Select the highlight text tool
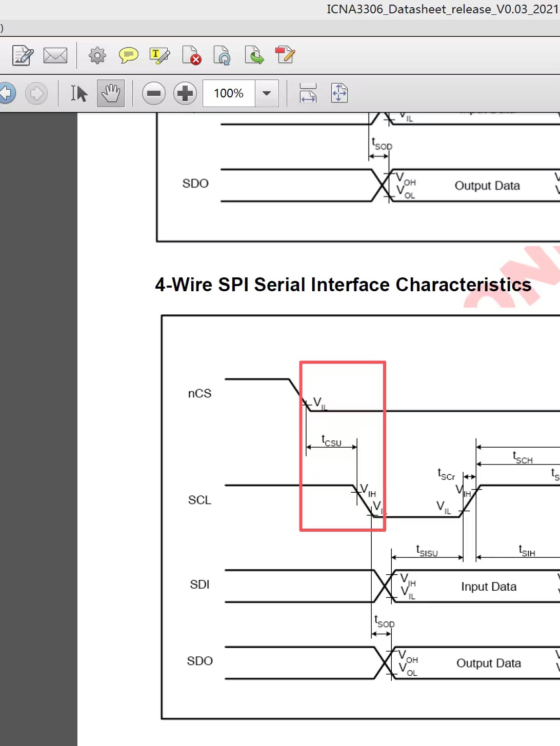The width and height of the screenshot is (560, 746). pos(159,55)
